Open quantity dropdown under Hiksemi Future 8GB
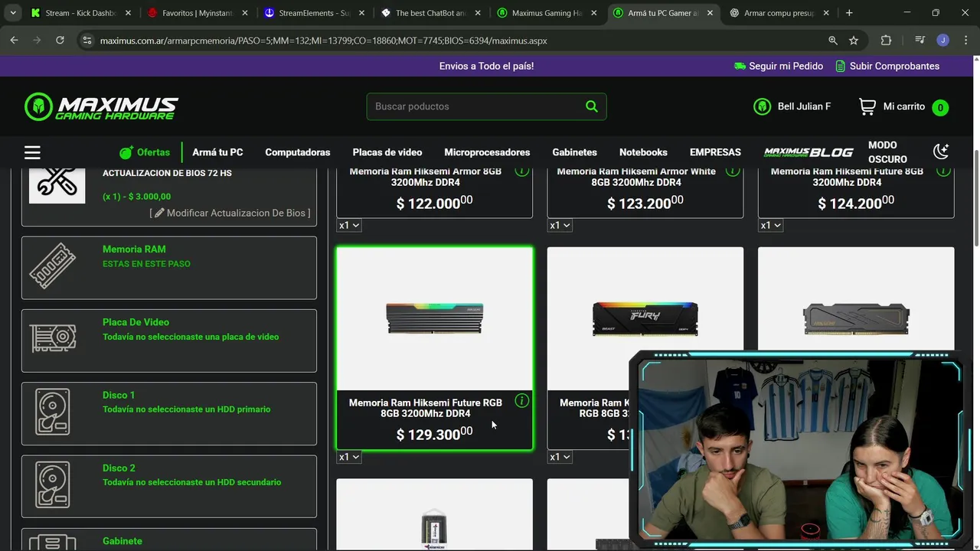980x551 pixels. pyautogui.click(x=770, y=225)
